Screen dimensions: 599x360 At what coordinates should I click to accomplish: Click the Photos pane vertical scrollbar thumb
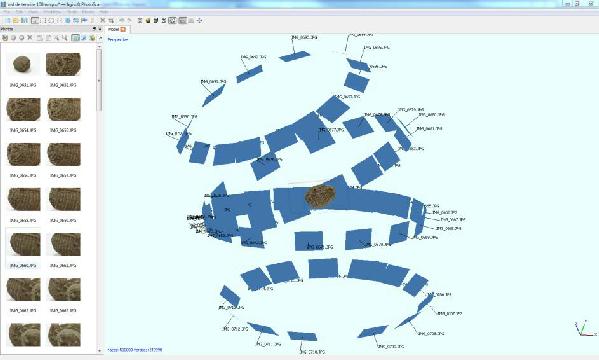pos(100,80)
